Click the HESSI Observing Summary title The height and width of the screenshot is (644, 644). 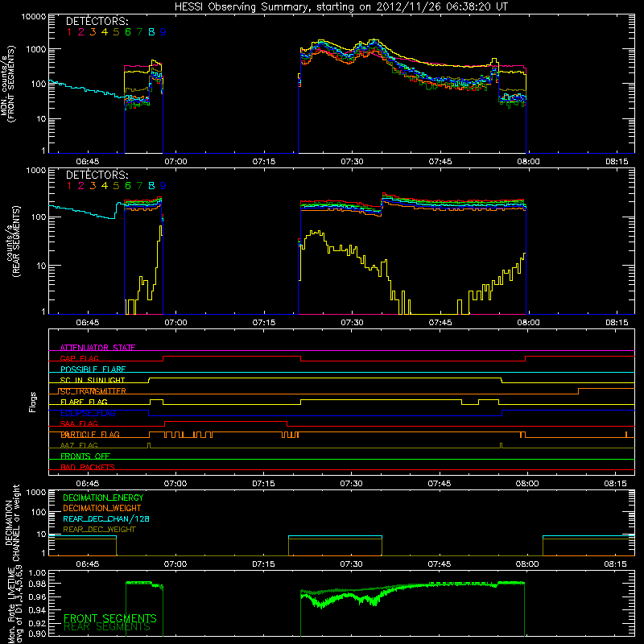[x=341, y=7]
